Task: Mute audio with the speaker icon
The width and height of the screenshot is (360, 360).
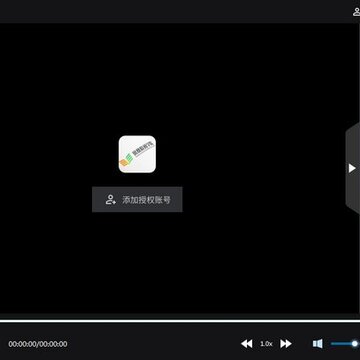Action: [318, 344]
